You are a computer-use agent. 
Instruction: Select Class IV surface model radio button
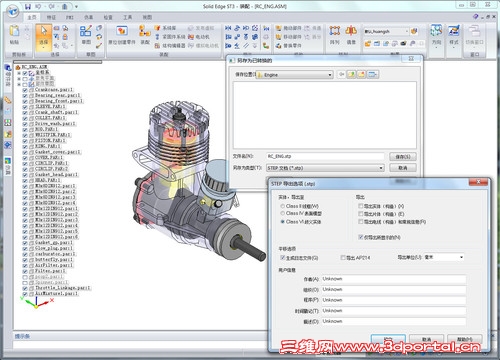click(283, 213)
